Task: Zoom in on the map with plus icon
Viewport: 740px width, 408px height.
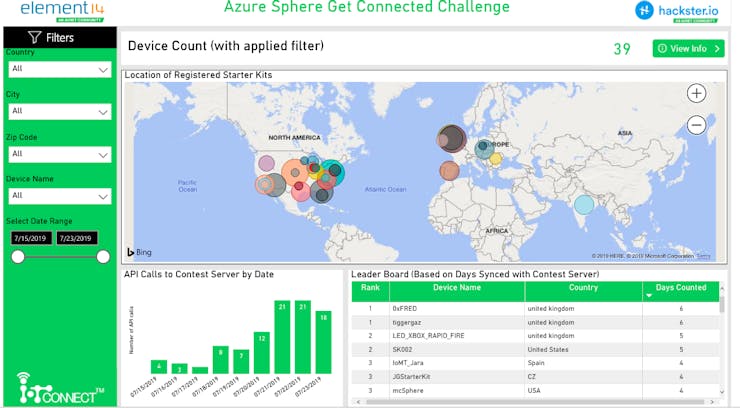Action: pos(696,93)
